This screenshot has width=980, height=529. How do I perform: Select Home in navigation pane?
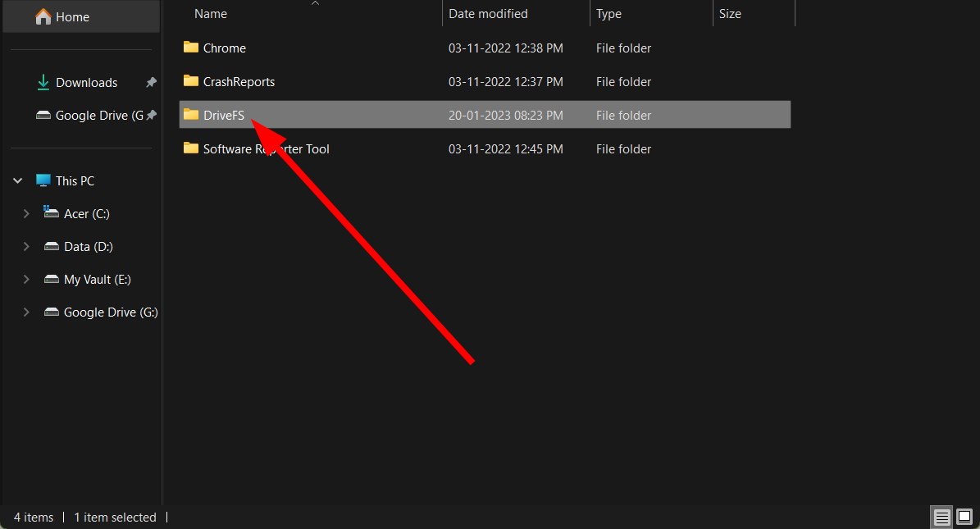(x=72, y=17)
